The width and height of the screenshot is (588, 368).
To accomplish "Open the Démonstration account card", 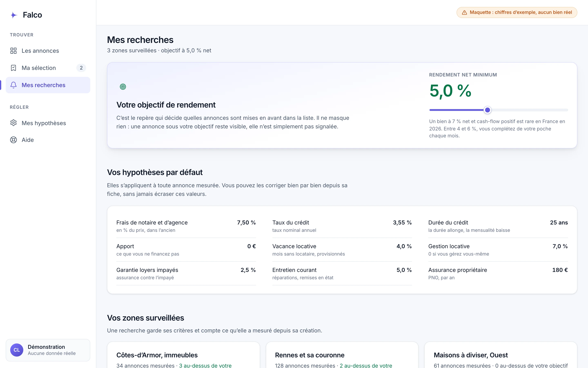I will tap(48, 350).
